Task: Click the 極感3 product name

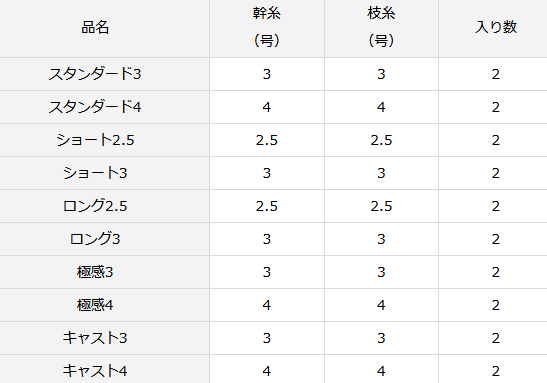Action: 95,272
